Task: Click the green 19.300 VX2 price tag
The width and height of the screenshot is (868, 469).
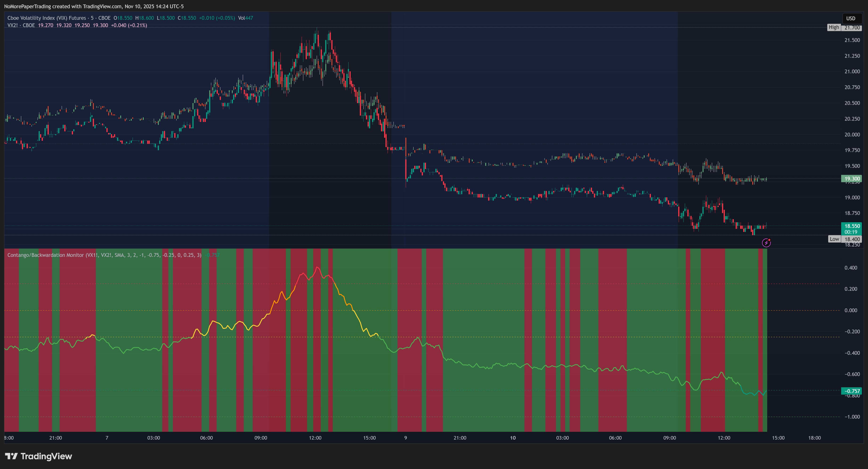Action: (852, 179)
